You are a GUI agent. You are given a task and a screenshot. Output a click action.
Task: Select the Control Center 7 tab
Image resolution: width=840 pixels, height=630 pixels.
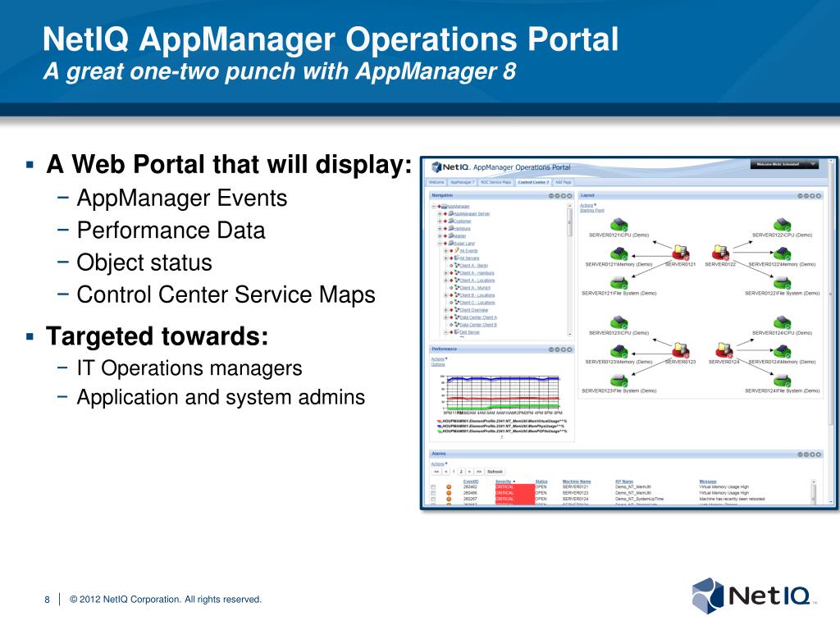[533, 182]
